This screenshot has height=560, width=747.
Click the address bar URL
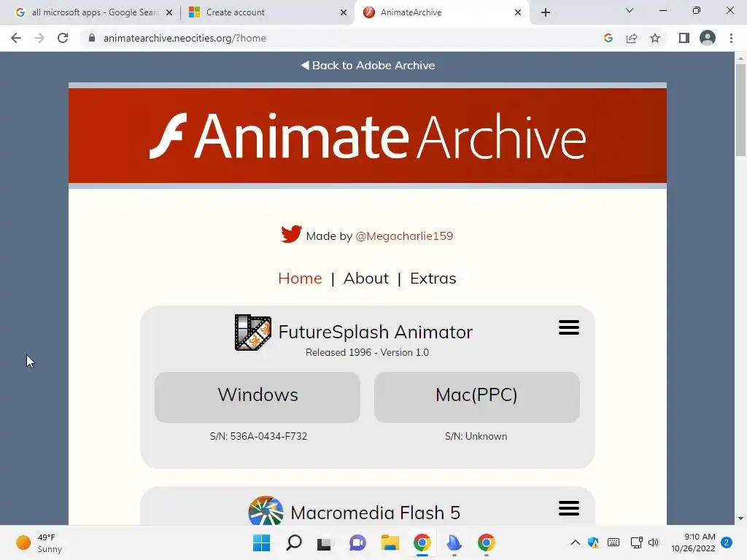pyautogui.click(x=185, y=38)
